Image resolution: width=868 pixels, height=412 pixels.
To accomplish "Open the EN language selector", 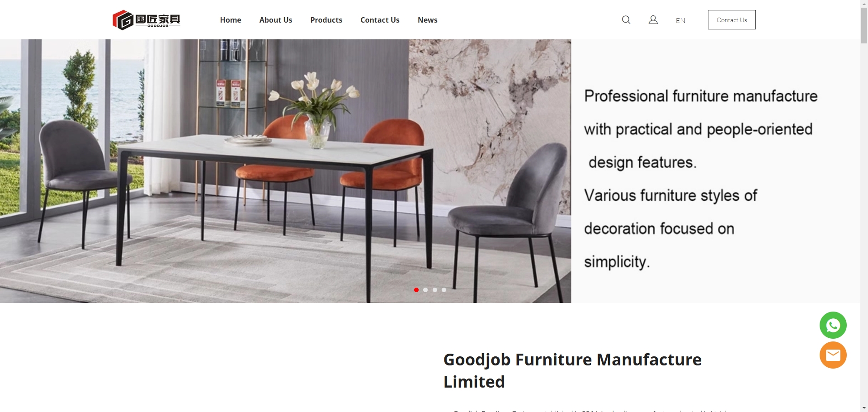I will [x=680, y=20].
